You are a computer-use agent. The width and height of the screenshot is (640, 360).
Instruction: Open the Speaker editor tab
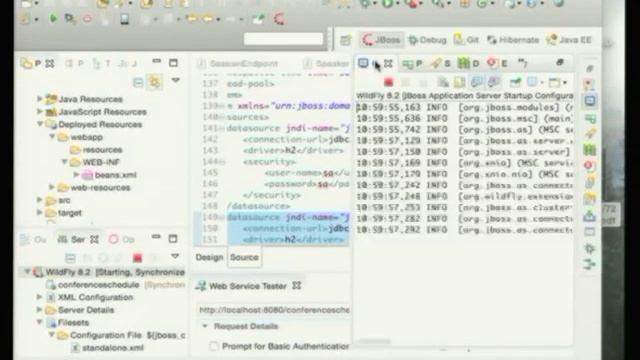coord(327,64)
